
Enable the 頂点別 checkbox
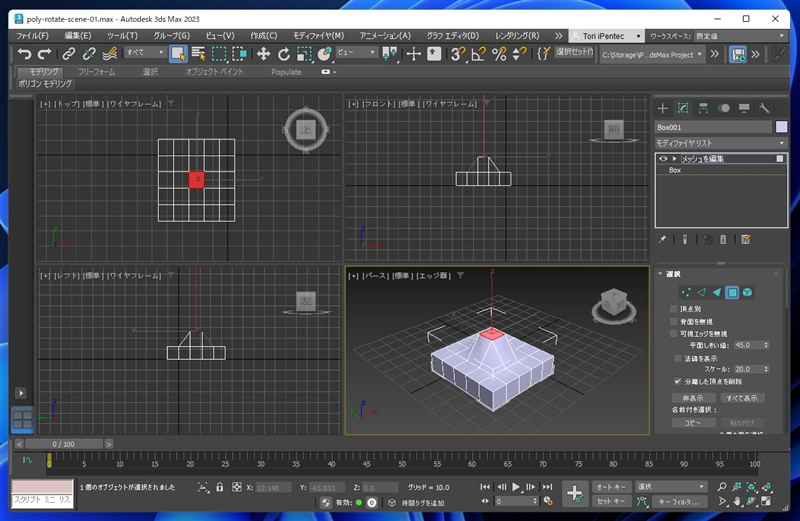click(x=673, y=309)
